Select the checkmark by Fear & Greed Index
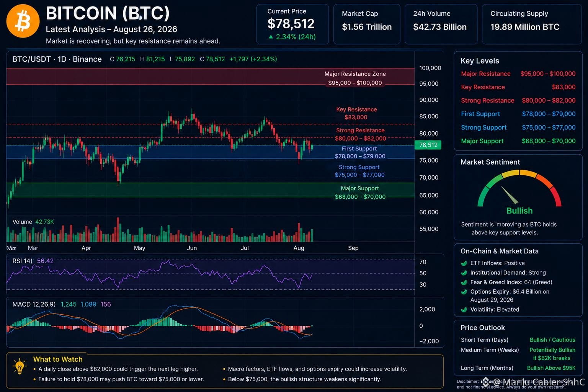 click(464, 283)
